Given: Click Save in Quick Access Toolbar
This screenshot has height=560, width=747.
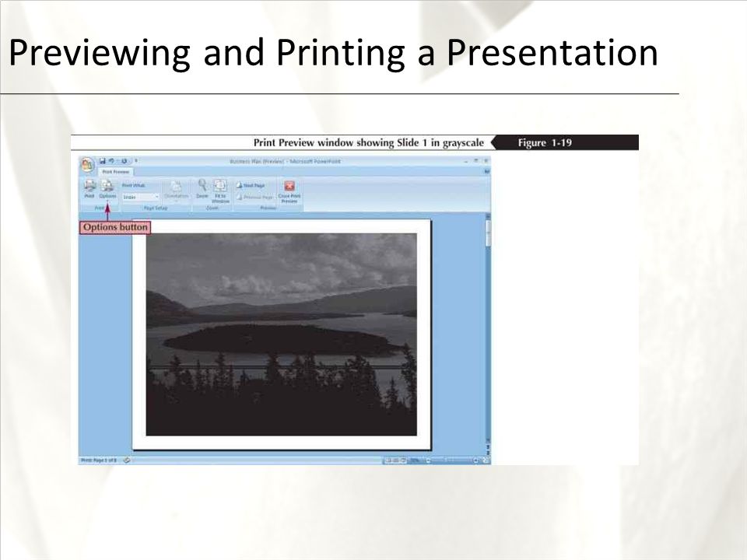Looking at the screenshot, I should (x=102, y=161).
